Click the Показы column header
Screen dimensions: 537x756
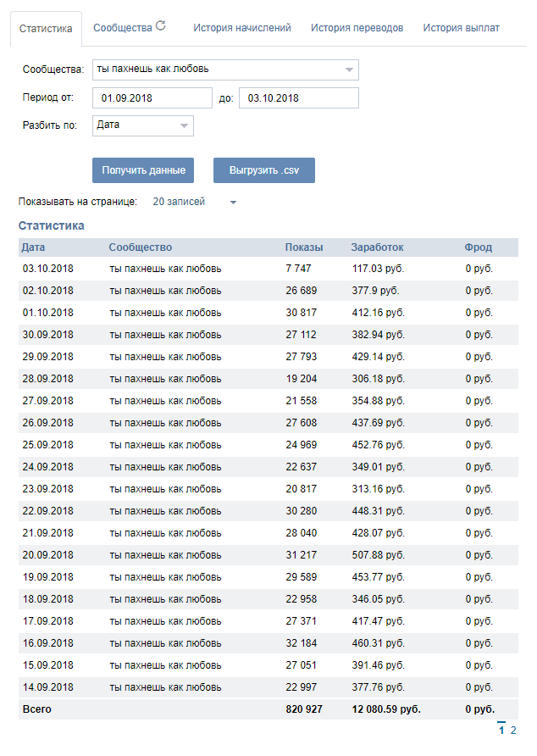coord(303,247)
